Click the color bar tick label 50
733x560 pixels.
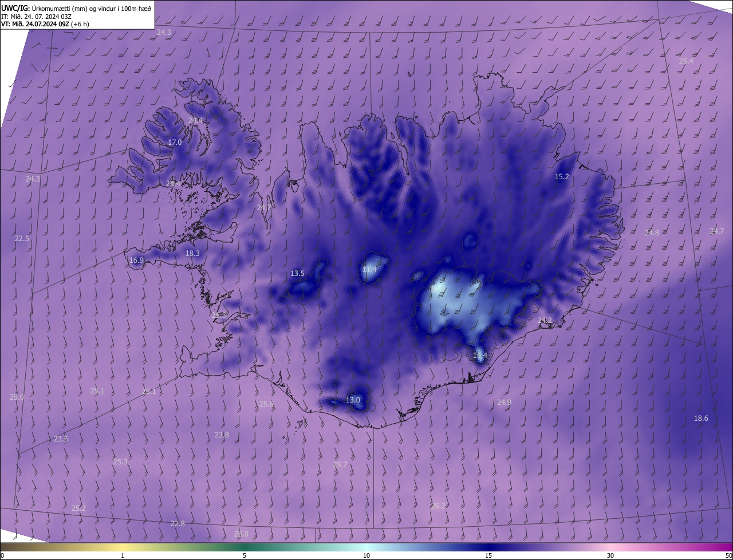tap(728, 555)
